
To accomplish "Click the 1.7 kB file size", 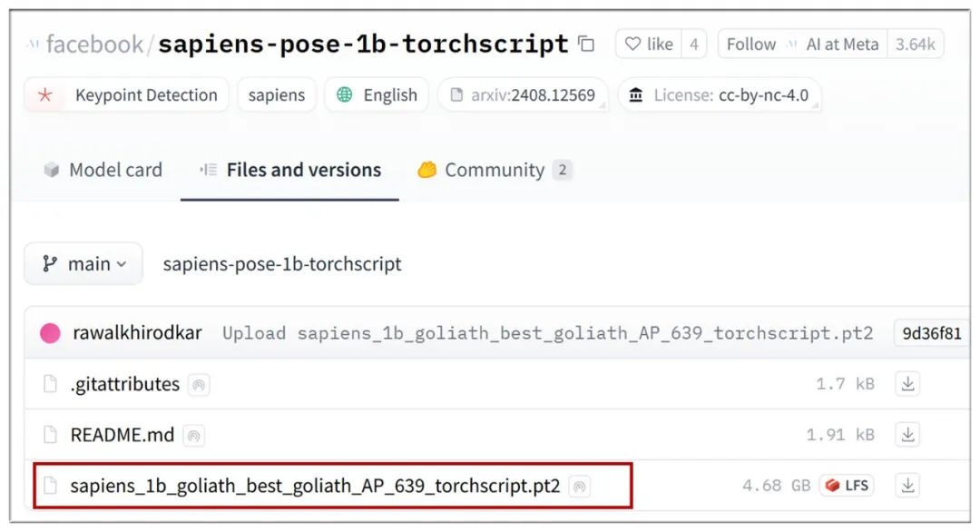I will [845, 384].
